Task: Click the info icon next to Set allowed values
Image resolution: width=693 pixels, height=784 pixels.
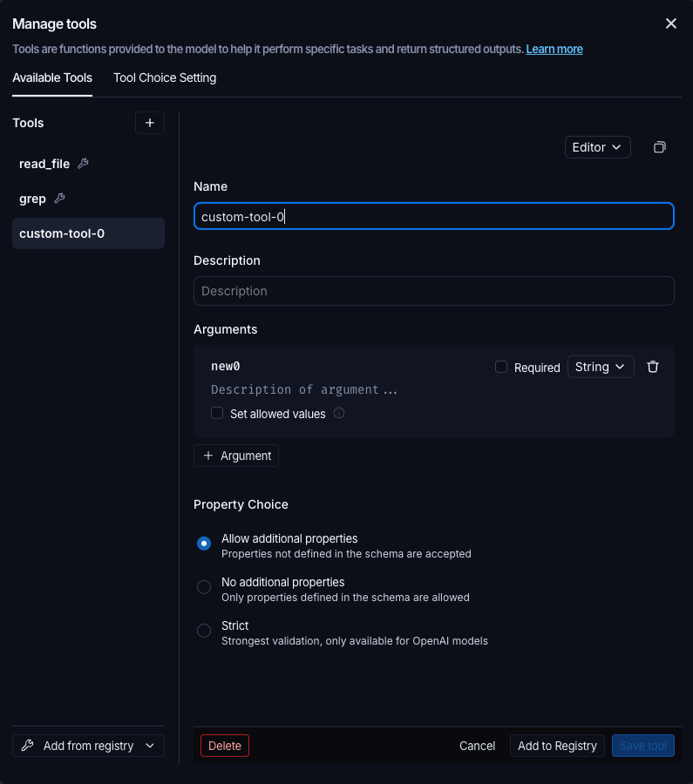Action: (x=339, y=414)
